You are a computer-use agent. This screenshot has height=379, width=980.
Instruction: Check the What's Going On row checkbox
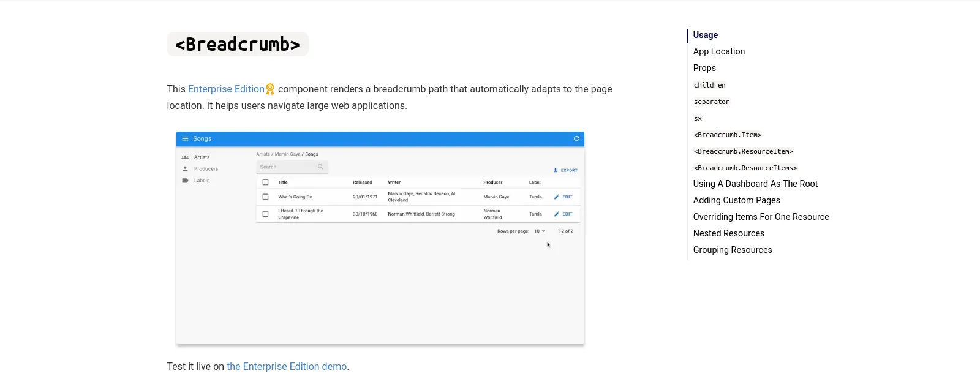[265, 197]
